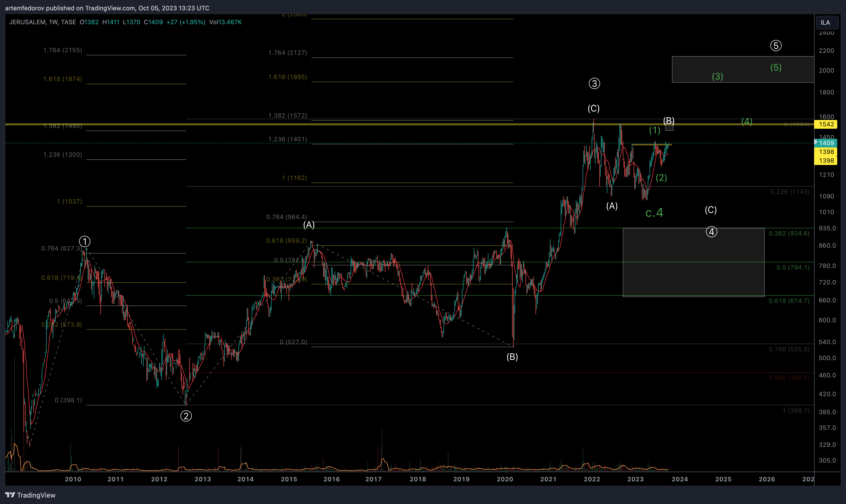
Task: Click the 1.618 (1895) Fibonacci label
Action: [x=287, y=77]
